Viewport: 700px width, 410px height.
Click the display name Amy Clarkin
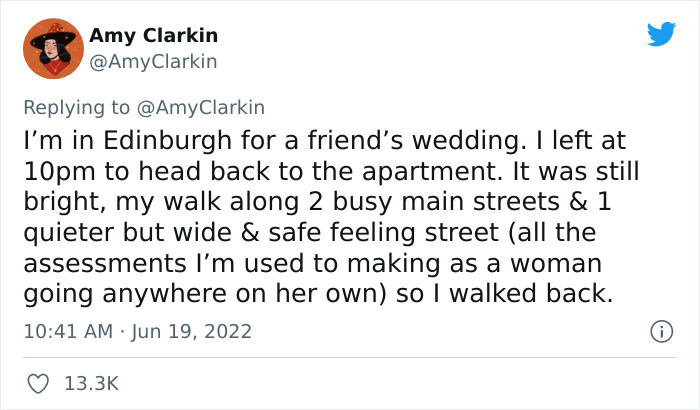coord(153,36)
